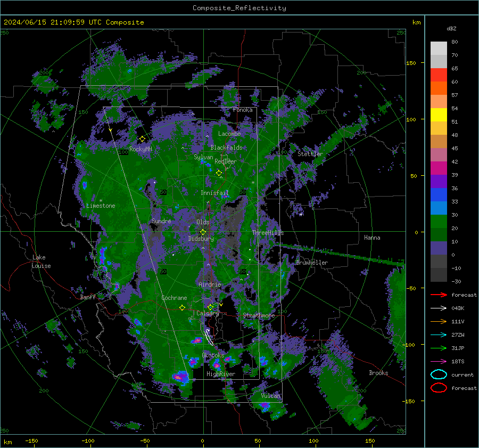The image size is (479, 448).
Task: Click the Lacombe city label
Action: tap(229, 134)
